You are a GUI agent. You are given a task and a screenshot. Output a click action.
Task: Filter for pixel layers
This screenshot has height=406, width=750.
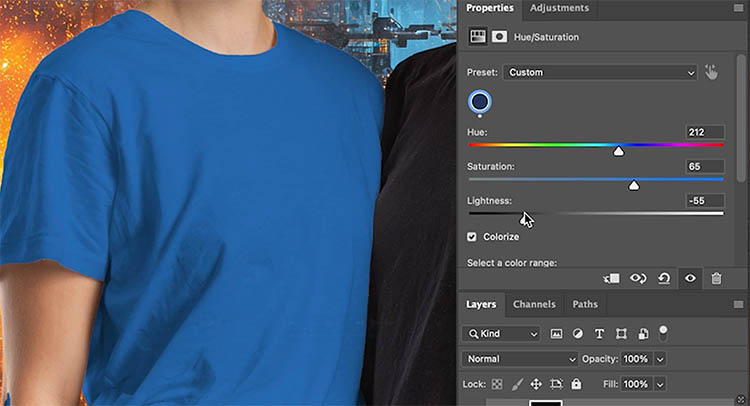point(556,334)
